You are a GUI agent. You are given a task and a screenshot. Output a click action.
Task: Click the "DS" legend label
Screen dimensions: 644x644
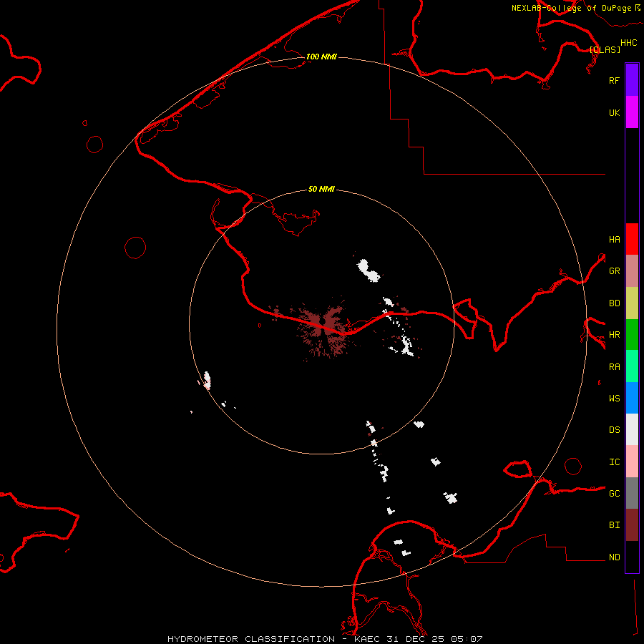(615, 430)
